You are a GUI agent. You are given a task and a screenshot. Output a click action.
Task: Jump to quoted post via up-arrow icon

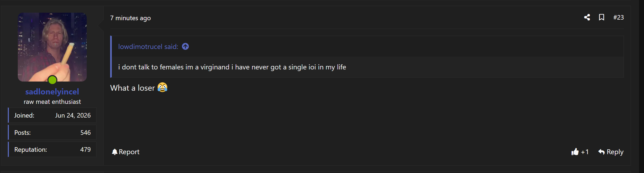pyautogui.click(x=185, y=47)
